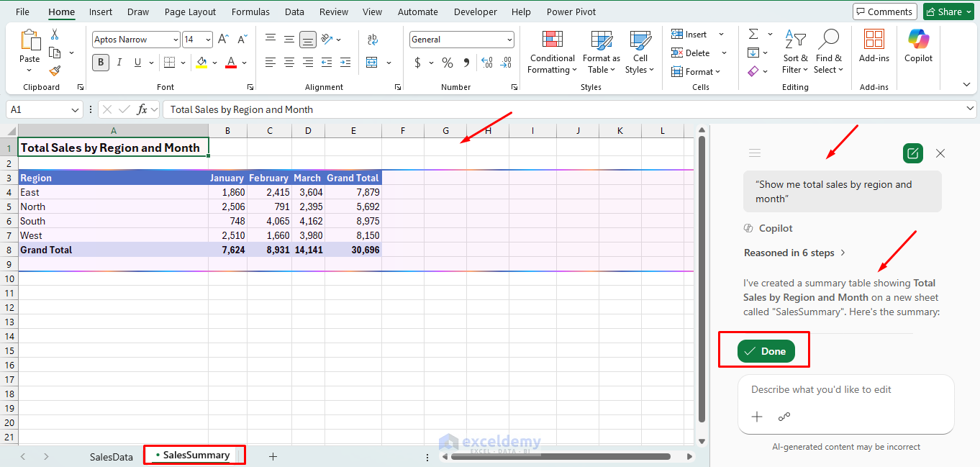
Task: Select cell E8 with value 30,696
Action: pos(353,250)
